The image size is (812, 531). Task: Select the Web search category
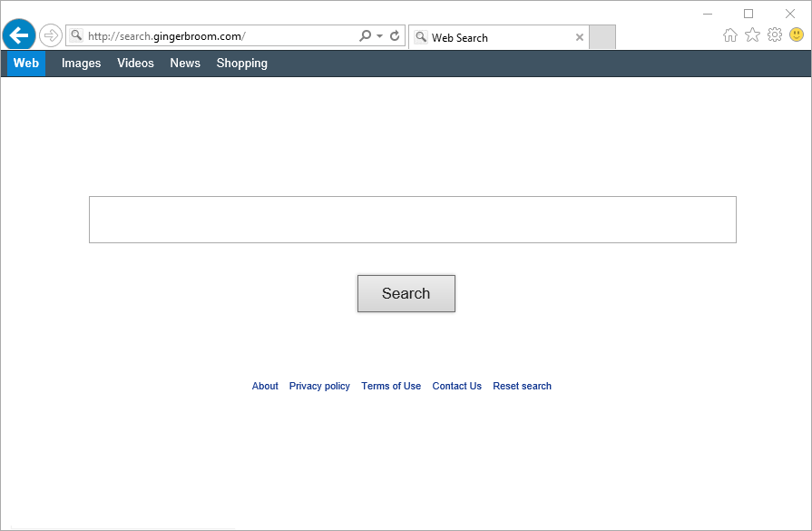tap(26, 64)
